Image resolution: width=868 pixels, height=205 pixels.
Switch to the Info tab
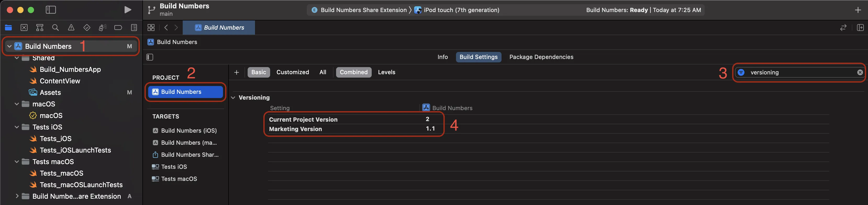coord(442,57)
